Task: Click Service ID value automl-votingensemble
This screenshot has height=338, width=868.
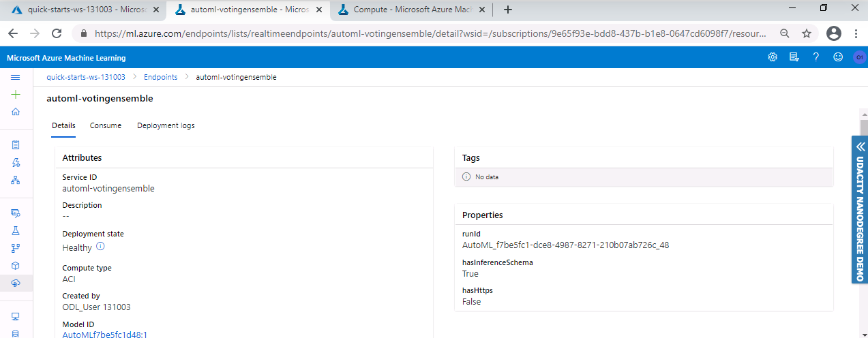Action: pos(108,189)
